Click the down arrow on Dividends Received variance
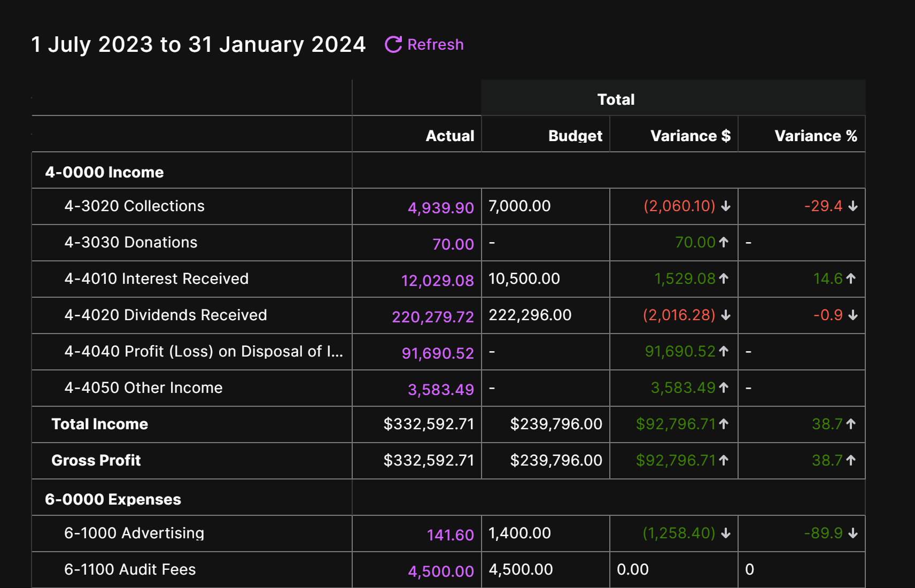The image size is (915, 588). 725,315
